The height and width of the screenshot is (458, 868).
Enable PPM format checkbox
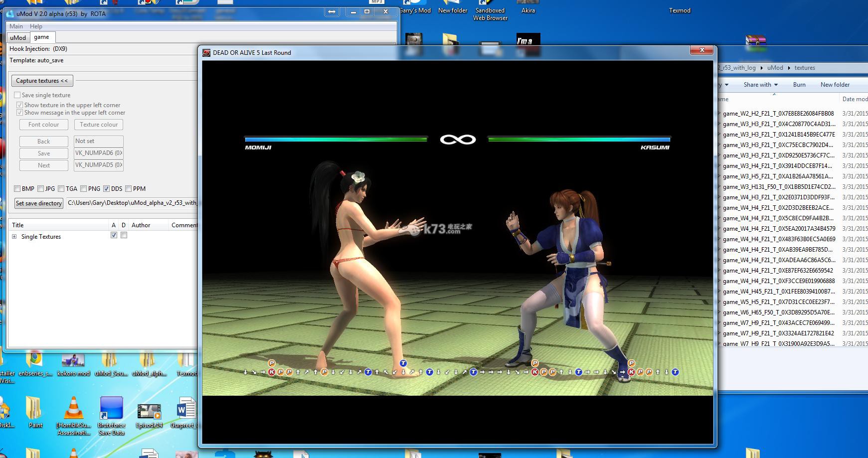coord(128,188)
